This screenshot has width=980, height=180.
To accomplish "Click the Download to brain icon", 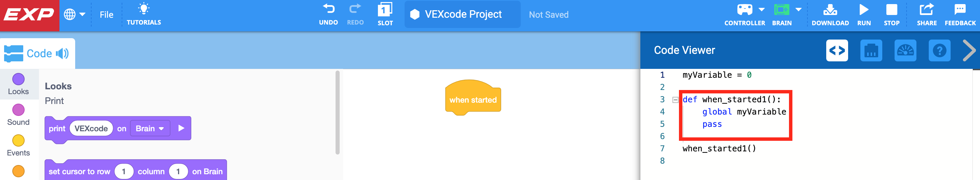I will click(x=830, y=10).
